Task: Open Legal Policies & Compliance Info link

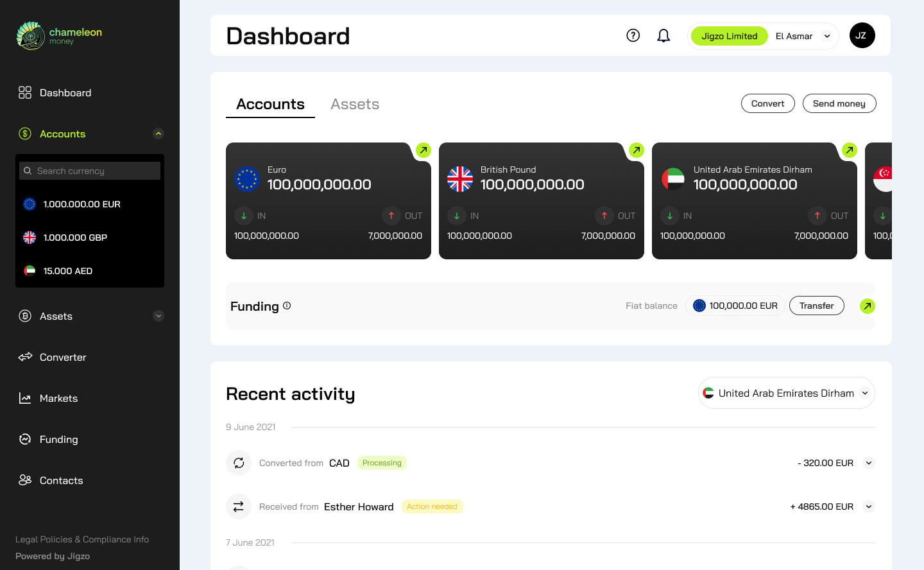Action: pos(82,539)
